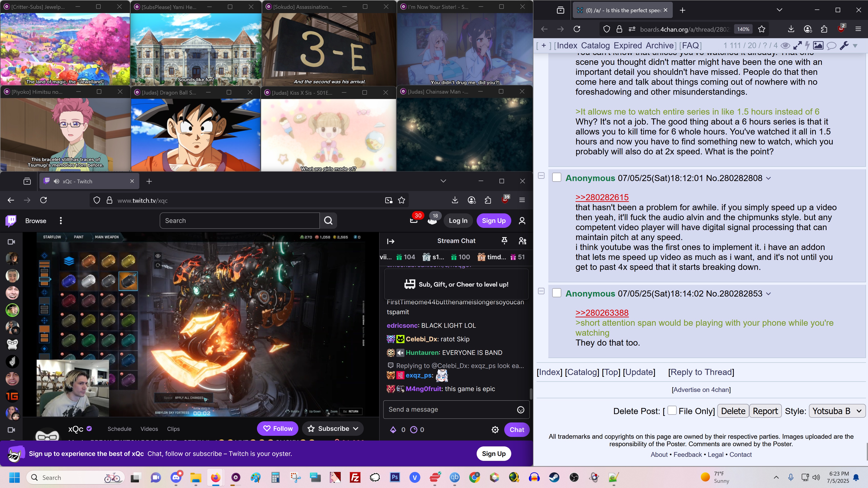The image size is (868, 488).
Task: Click the pin icon in Stream Chat header
Action: pos(504,241)
